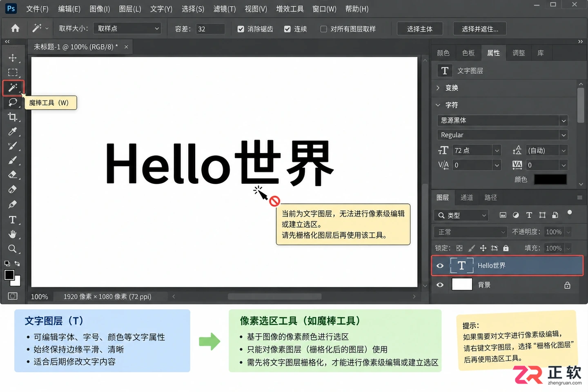Toggle layer filtering on/off switch
This screenshot has width=588, height=392.
(570, 213)
